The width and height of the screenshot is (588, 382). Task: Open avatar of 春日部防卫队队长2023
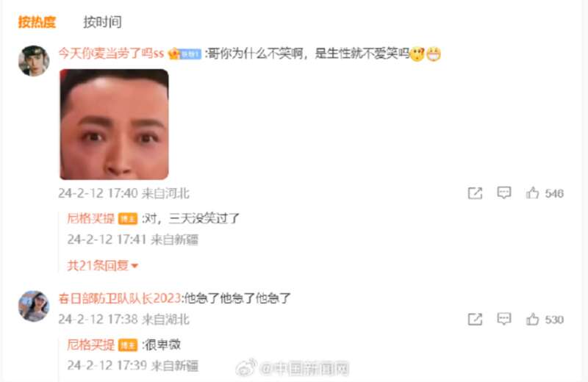[x=34, y=306]
